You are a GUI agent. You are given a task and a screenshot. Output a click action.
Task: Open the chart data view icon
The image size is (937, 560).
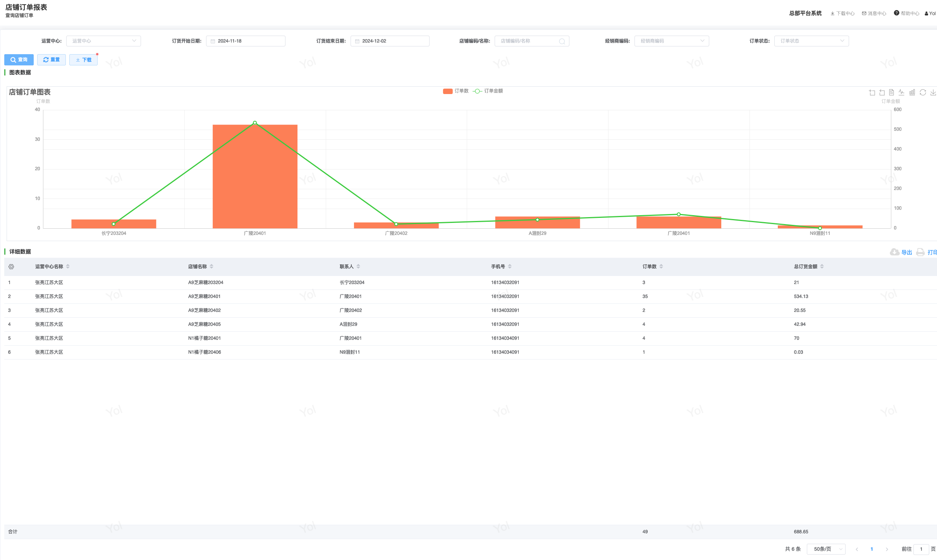point(892,92)
